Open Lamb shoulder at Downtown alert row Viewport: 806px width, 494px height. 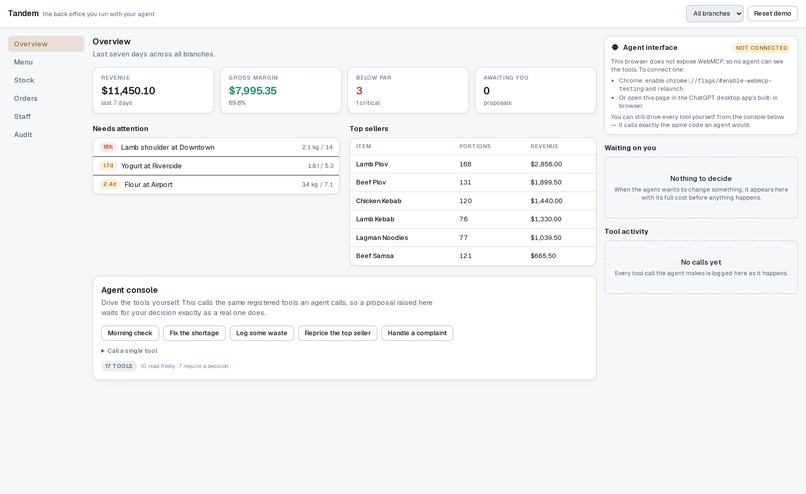tap(216, 147)
